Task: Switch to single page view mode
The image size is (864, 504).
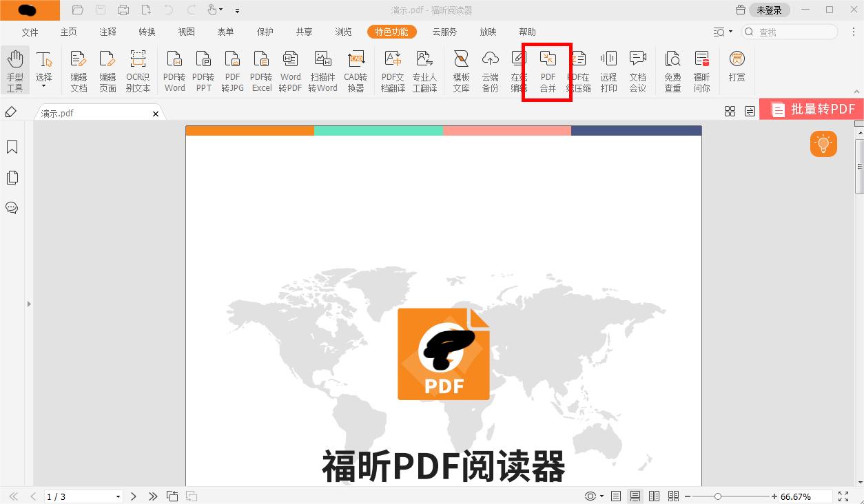Action: [x=615, y=496]
